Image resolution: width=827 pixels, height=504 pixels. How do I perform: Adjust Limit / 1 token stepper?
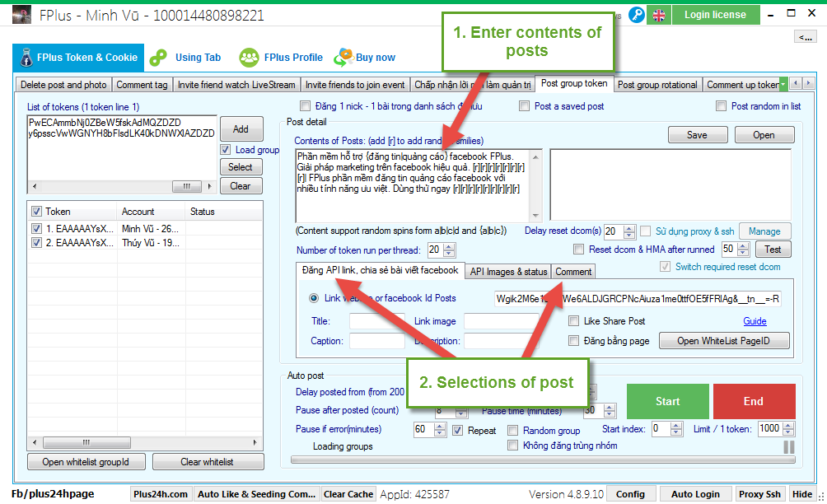tap(788, 429)
